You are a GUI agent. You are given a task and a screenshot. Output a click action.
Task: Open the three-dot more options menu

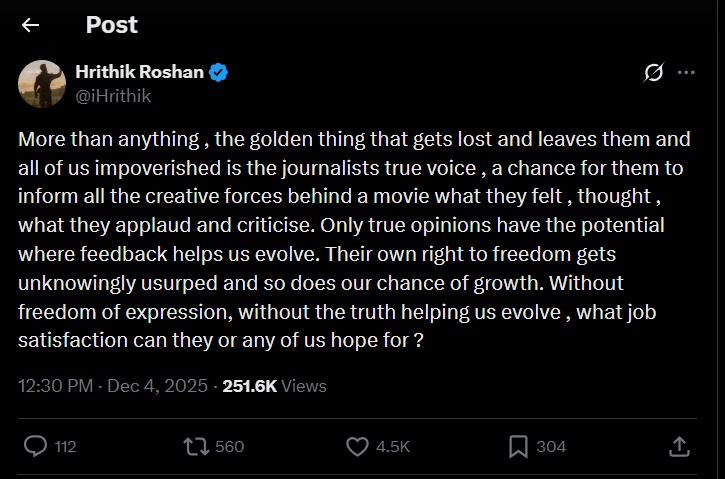tap(686, 73)
